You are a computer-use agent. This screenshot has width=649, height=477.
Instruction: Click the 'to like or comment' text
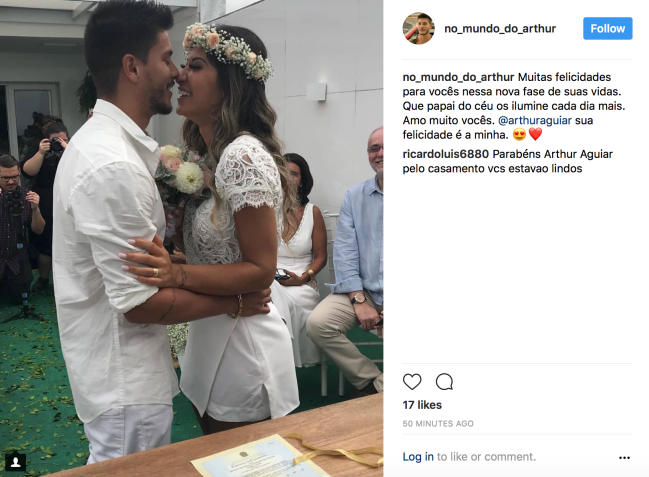pyautogui.click(x=486, y=457)
